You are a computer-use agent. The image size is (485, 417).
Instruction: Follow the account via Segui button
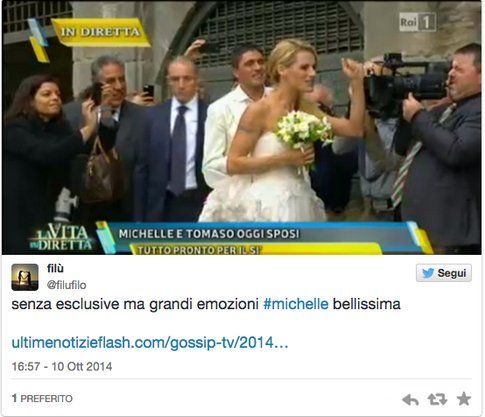[x=444, y=273]
